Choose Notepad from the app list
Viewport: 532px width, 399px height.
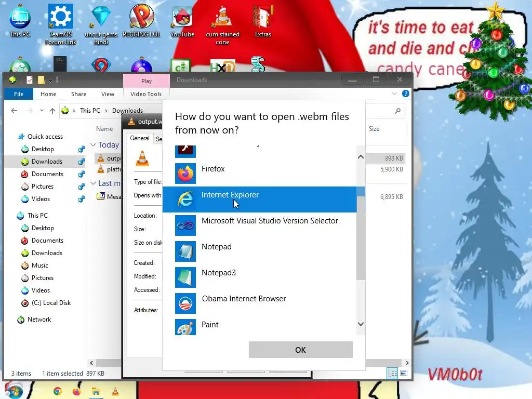point(260,251)
